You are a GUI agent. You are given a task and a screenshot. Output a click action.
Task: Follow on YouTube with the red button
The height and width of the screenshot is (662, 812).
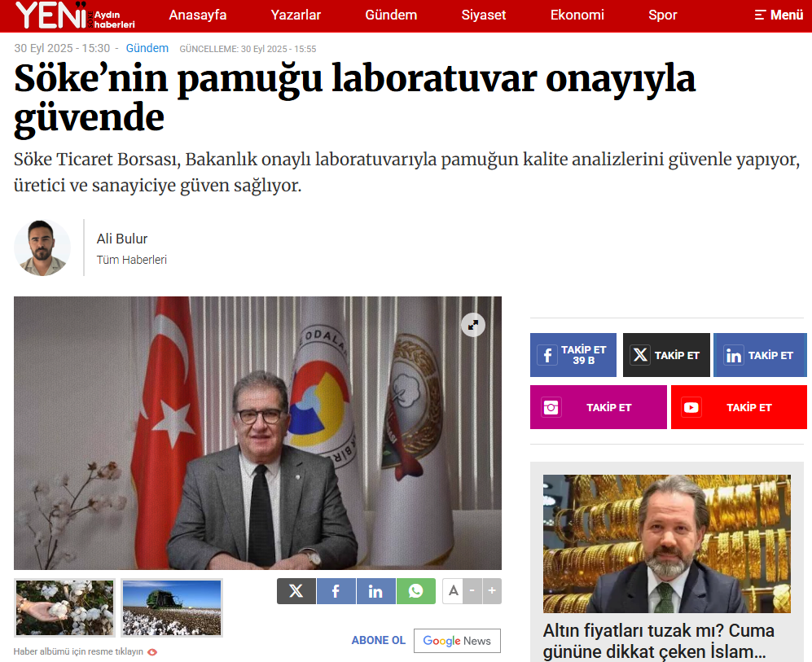pos(739,407)
